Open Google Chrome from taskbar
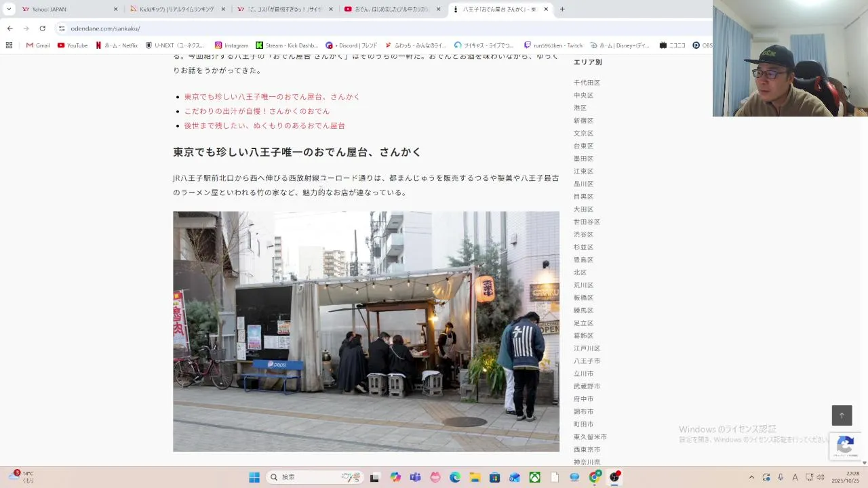This screenshot has height=488, width=868. 595,477
